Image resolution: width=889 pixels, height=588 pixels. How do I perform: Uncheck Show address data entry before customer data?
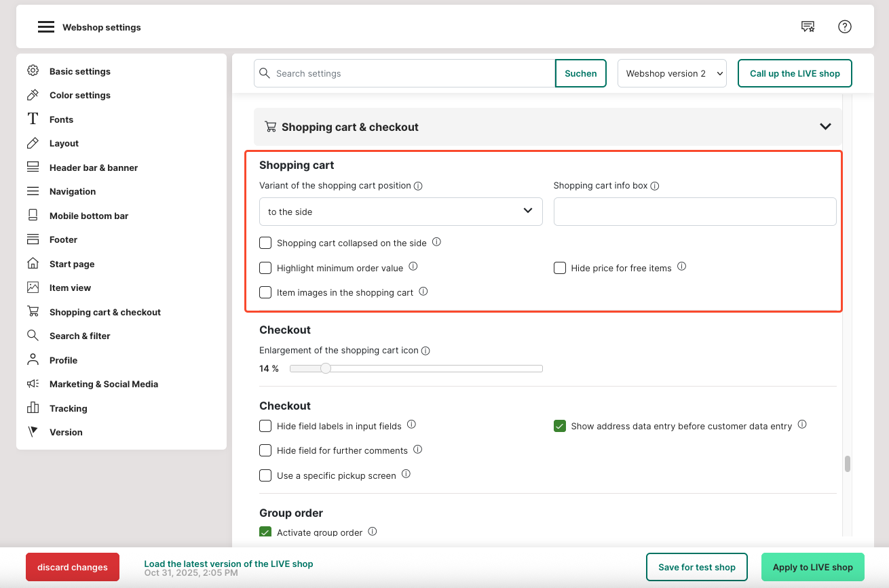(x=560, y=427)
